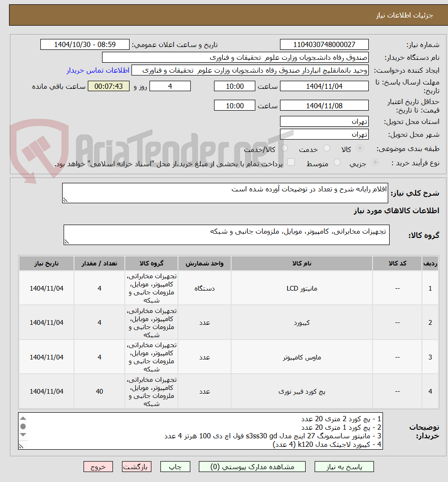The height and width of the screenshot is (482, 448).
Task: Click the خروج exit button
Action: (x=98, y=467)
